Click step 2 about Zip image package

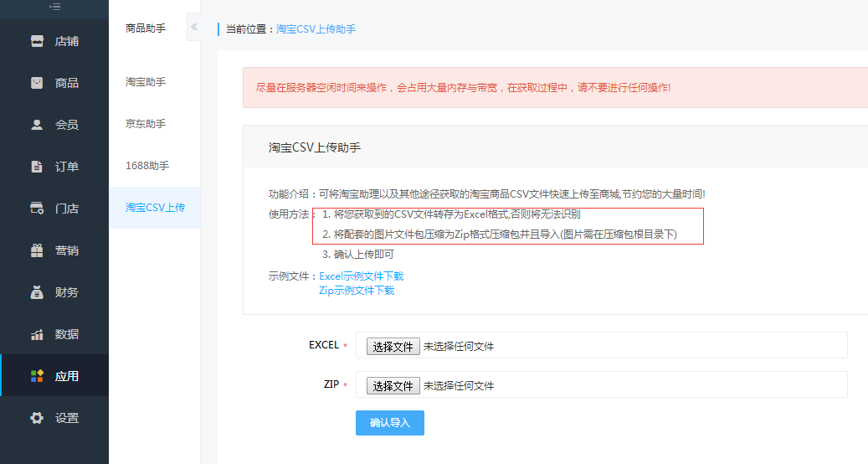500,235
